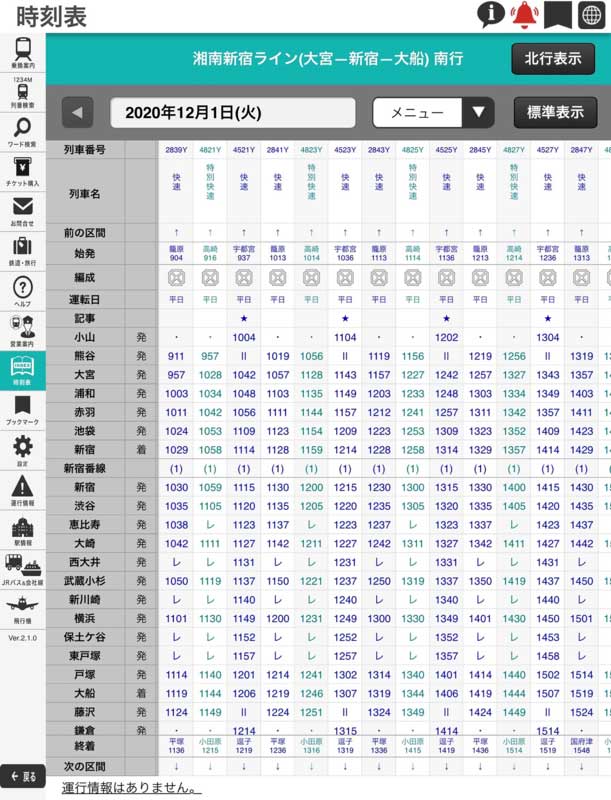Image resolution: width=611 pixels, height=800 pixels.
Task: Click 池袋 station row label
Action: [85, 431]
